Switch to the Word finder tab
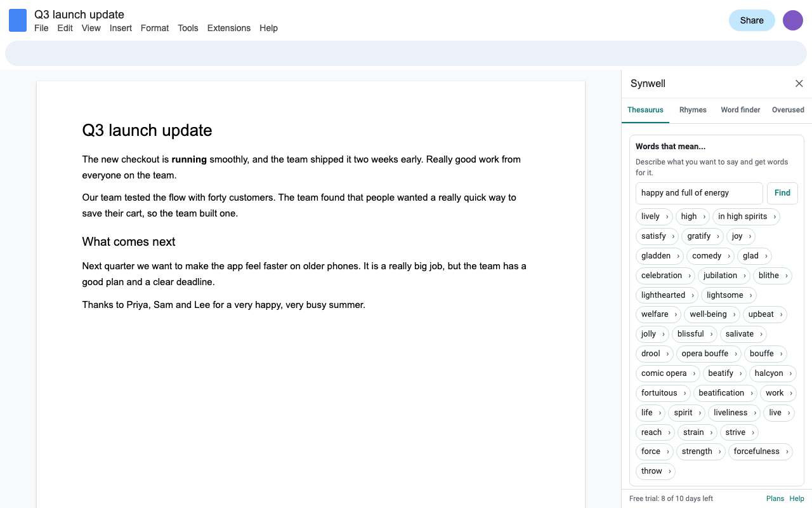The width and height of the screenshot is (812, 508). [740, 110]
